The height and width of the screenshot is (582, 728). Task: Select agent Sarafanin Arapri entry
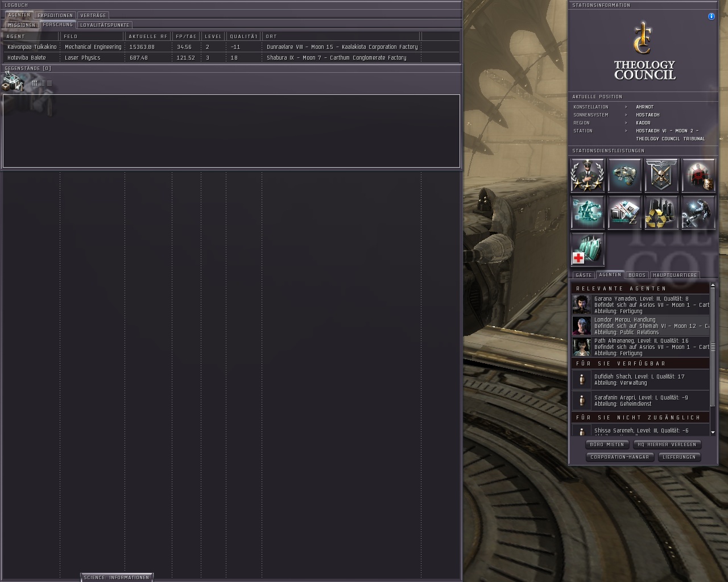pyautogui.click(x=641, y=401)
